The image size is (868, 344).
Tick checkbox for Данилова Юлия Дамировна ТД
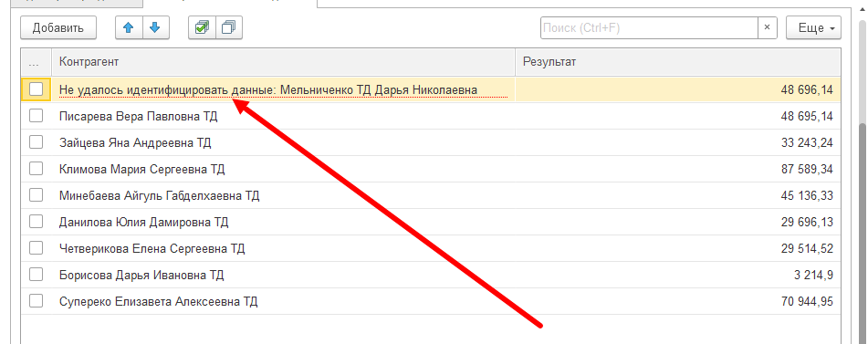click(36, 222)
